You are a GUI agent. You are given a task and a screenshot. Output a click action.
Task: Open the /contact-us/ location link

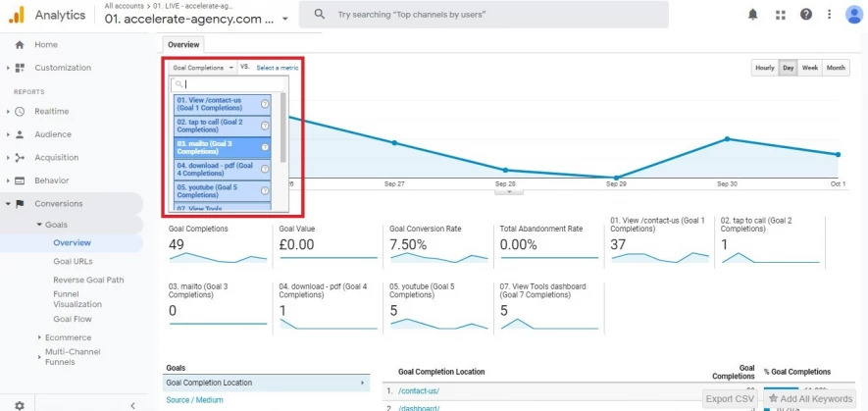click(x=419, y=391)
